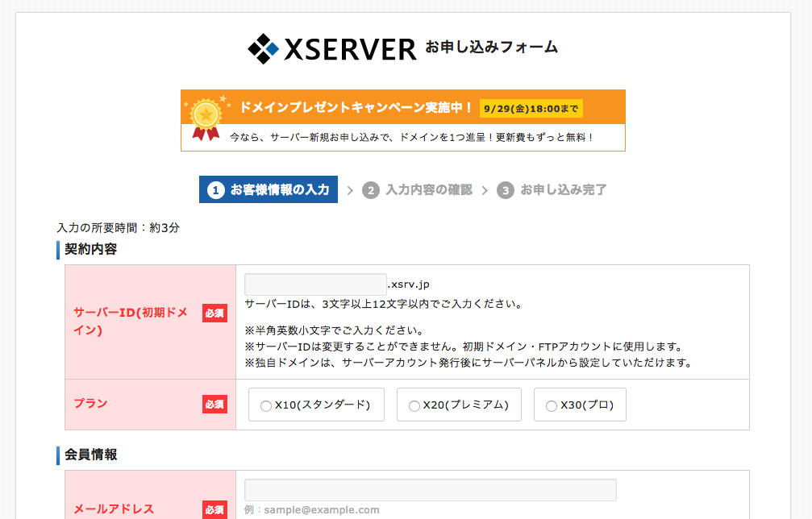Click the XSERVER wordmark text

350,50
